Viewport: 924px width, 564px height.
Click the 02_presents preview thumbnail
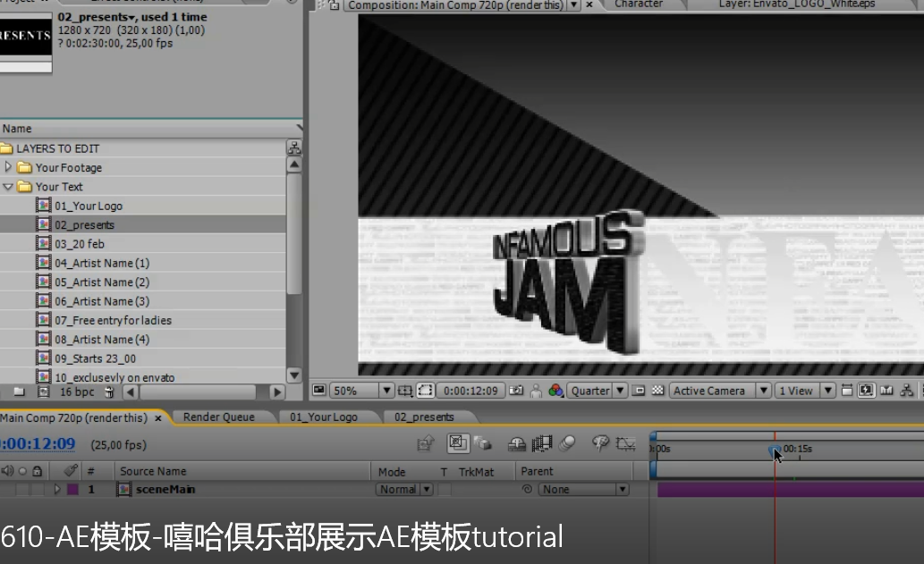tap(26, 36)
